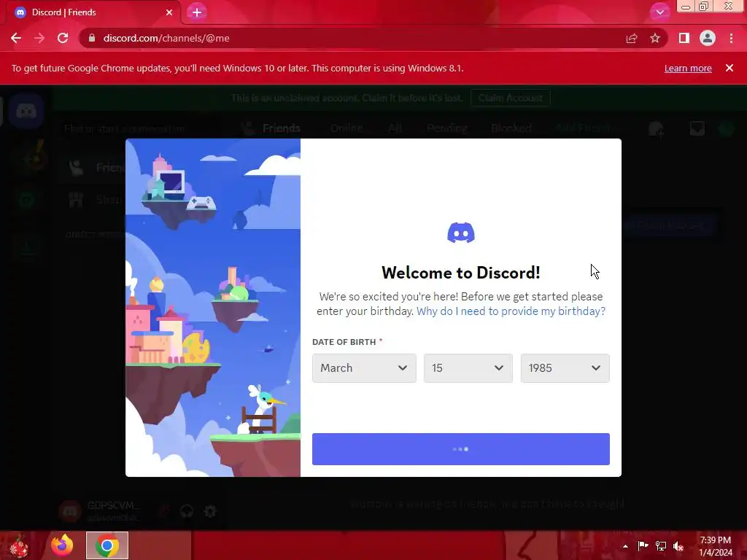
Task: Open the Year dropdown showing 1985
Action: (x=565, y=368)
